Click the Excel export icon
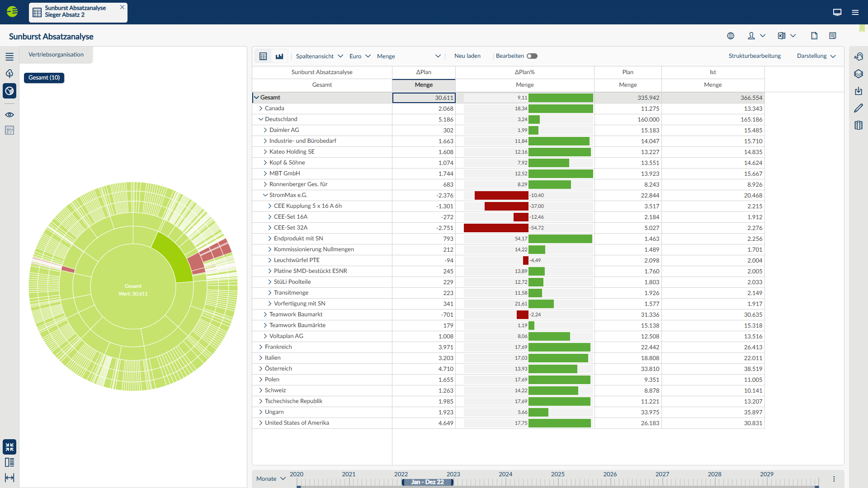868x488 pixels. pyautogui.click(x=781, y=36)
